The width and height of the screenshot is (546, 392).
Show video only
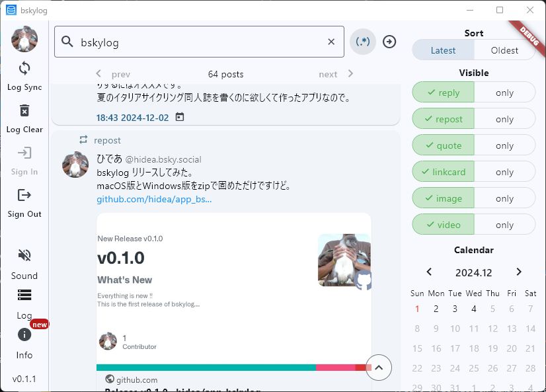click(x=504, y=225)
